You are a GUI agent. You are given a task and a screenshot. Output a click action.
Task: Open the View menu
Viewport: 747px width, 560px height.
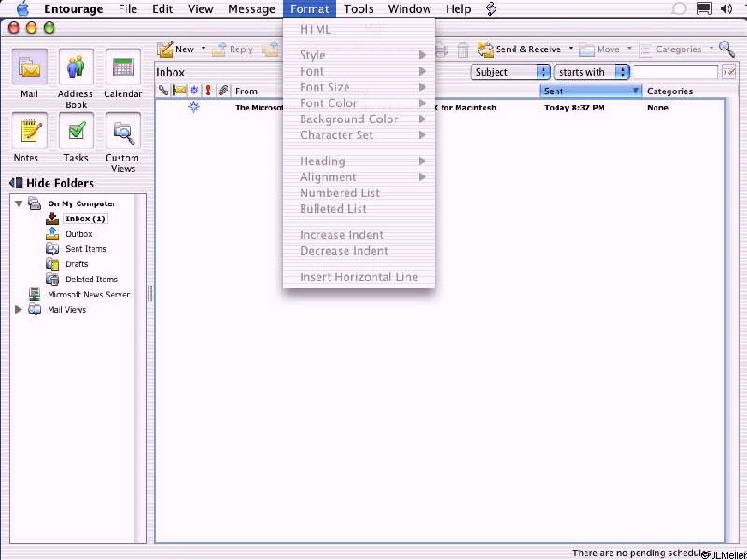coord(200,9)
